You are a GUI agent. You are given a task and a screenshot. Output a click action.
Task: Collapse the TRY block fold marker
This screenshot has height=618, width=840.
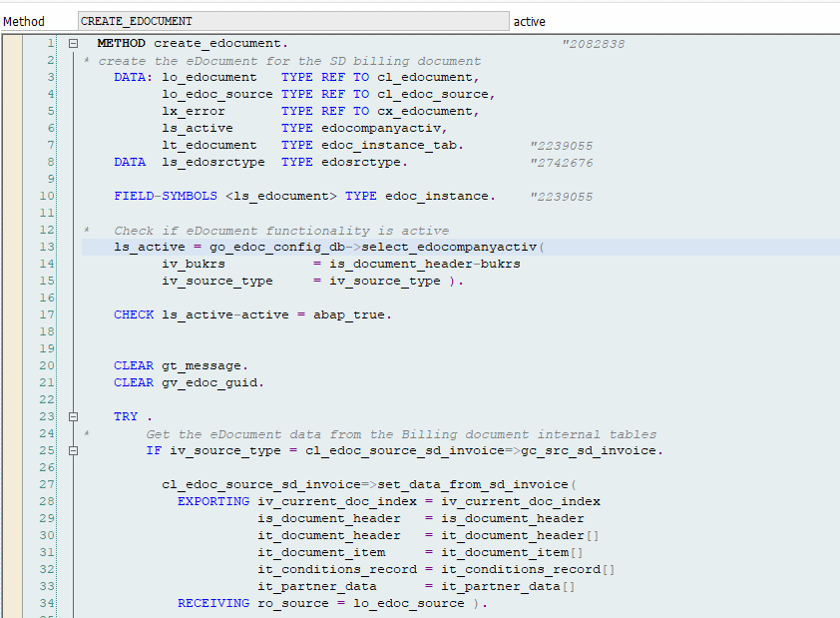pos(73,416)
